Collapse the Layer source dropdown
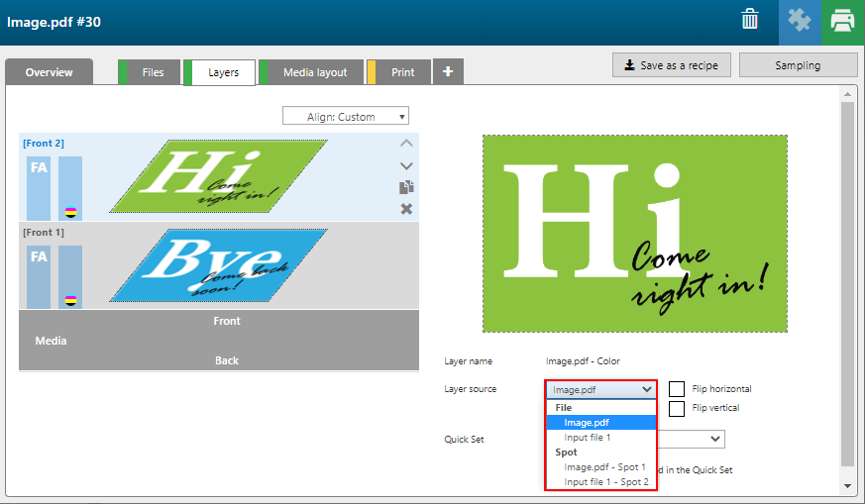This screenshot has width=865, height=504. tap(600, 390)
